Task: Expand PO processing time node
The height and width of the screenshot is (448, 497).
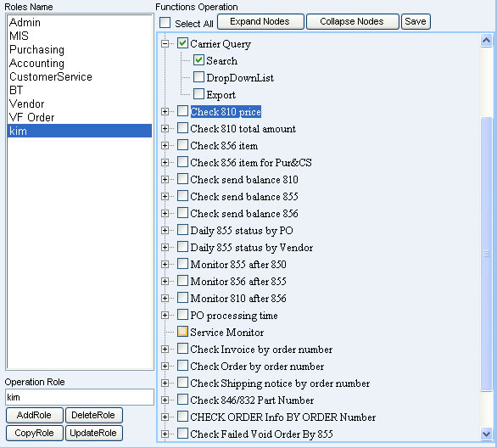Action: tap(165, 315)
